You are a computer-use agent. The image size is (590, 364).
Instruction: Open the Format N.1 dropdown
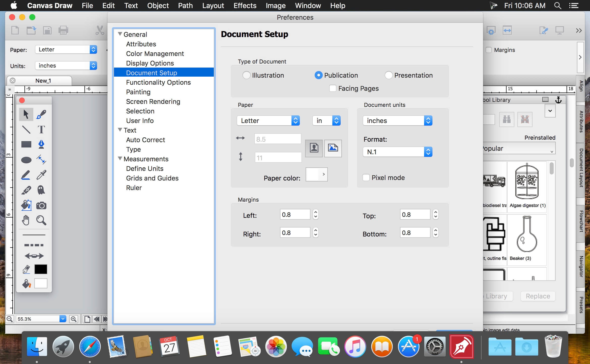[x=428, y=151]
